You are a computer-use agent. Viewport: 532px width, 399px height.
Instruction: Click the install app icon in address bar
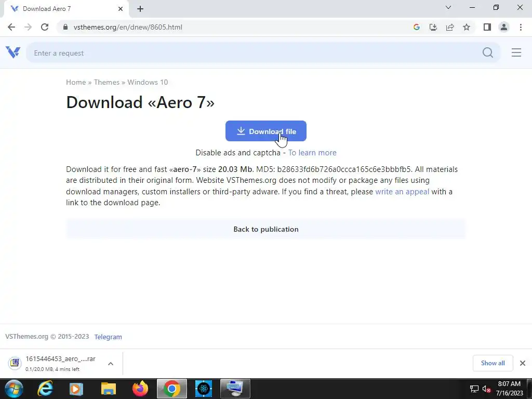click(x=433, y=27)
